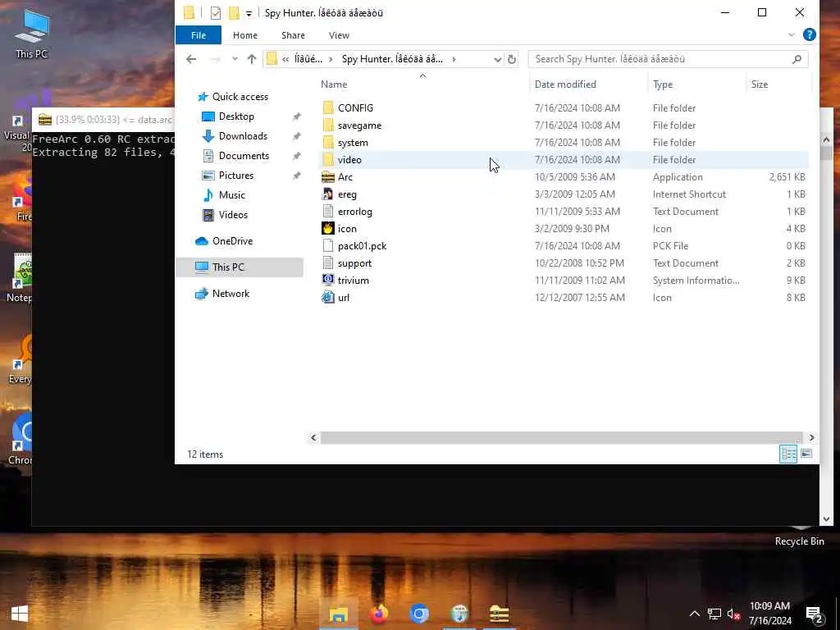Click Arc size cell 2,651 KB
The width and height of the screenshot is (840, 630).
point(787,177)
